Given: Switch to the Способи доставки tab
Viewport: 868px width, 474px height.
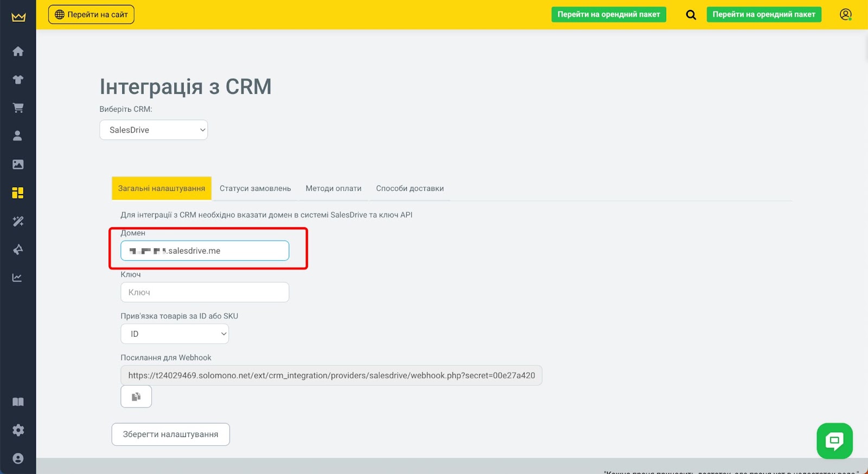Looking at the screenshot, I should [x=410, y=189].
